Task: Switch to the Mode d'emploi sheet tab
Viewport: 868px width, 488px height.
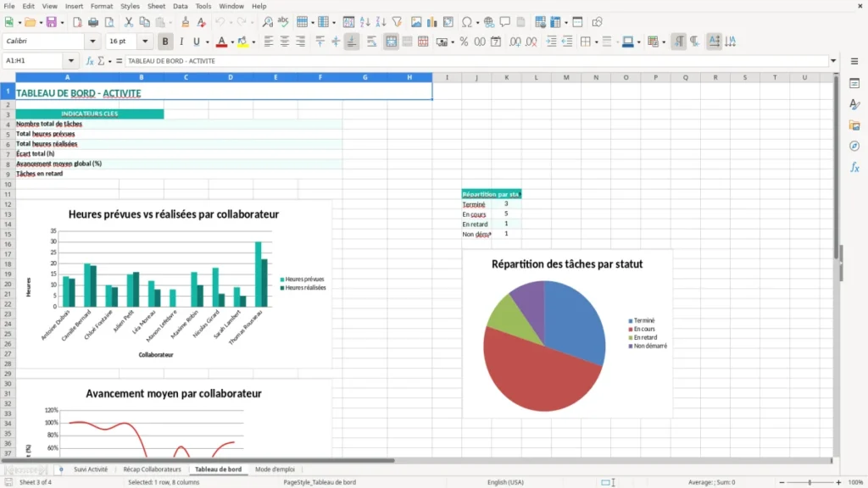Action: pyautogui.click(x=275, y=469)
